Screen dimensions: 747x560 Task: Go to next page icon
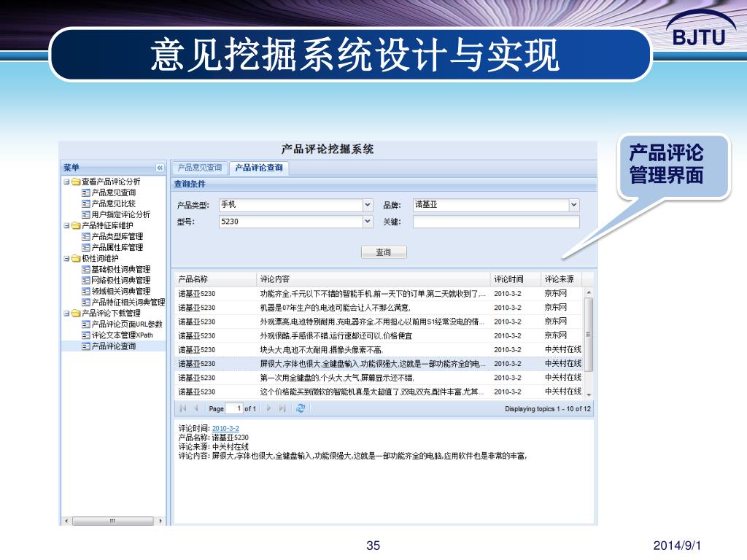coord(268,408)
